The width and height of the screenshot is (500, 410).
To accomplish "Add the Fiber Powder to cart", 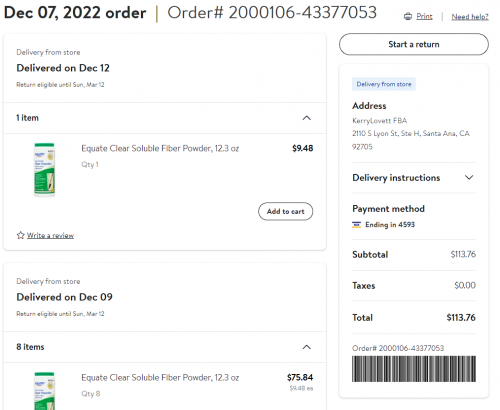I will (x=285, y=211).
